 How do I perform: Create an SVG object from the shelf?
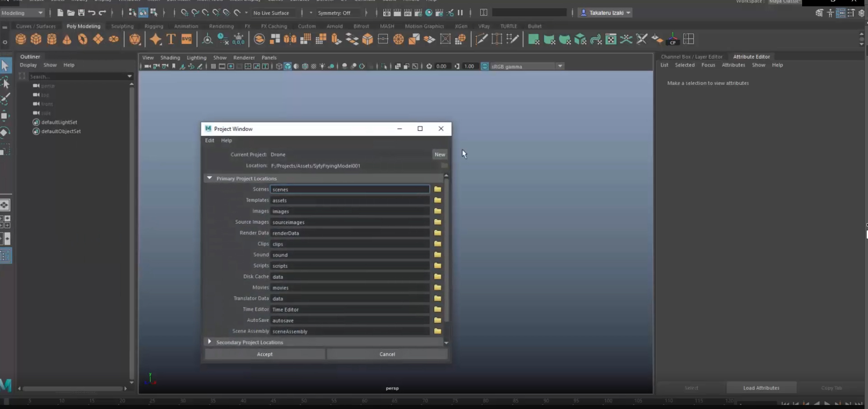[x=187, y=39]
